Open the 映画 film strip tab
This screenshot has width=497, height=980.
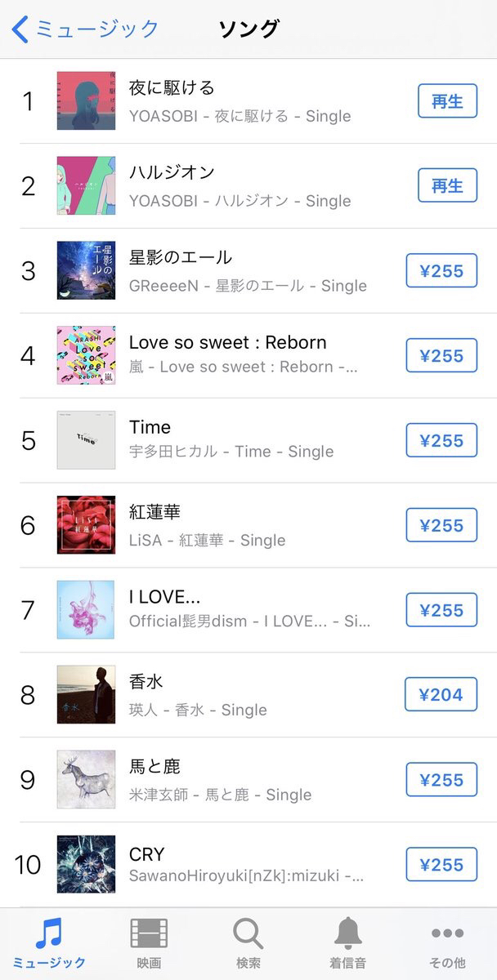tap(149, 933)
